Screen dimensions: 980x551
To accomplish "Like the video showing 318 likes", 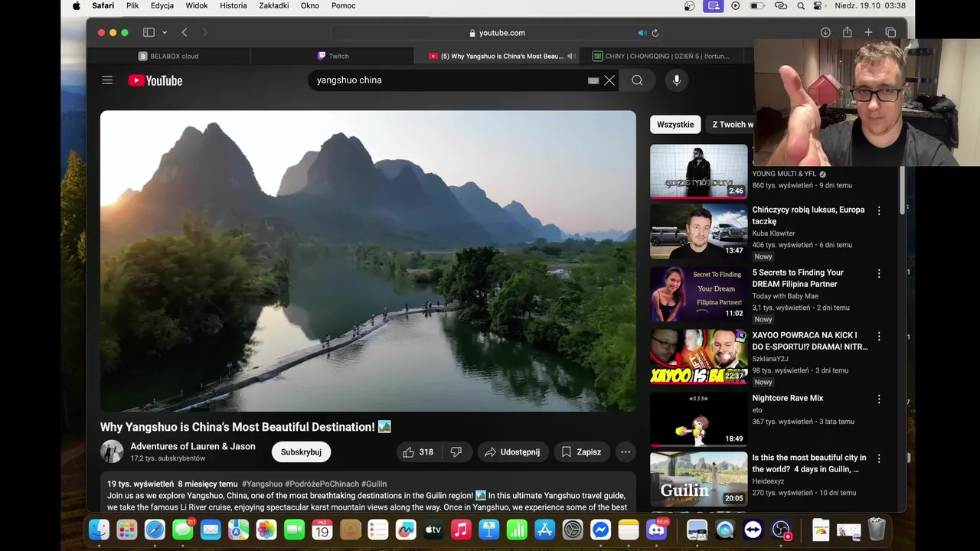I will click(418, 452).
